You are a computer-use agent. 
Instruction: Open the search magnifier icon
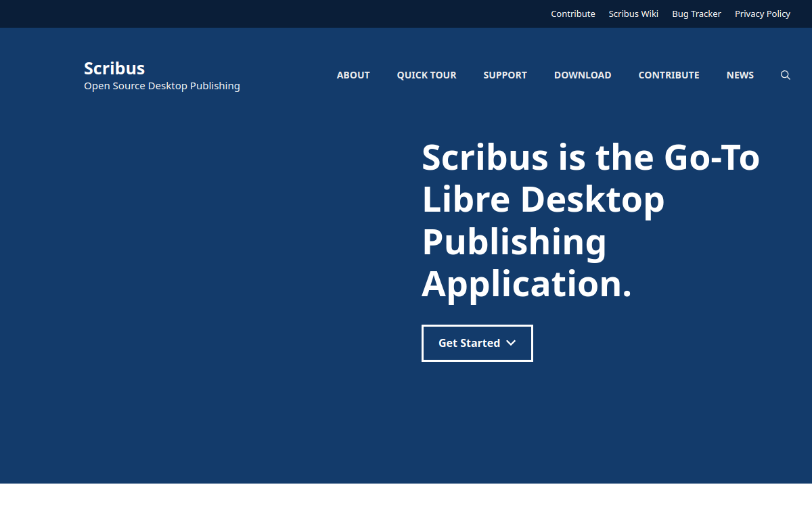786,75
